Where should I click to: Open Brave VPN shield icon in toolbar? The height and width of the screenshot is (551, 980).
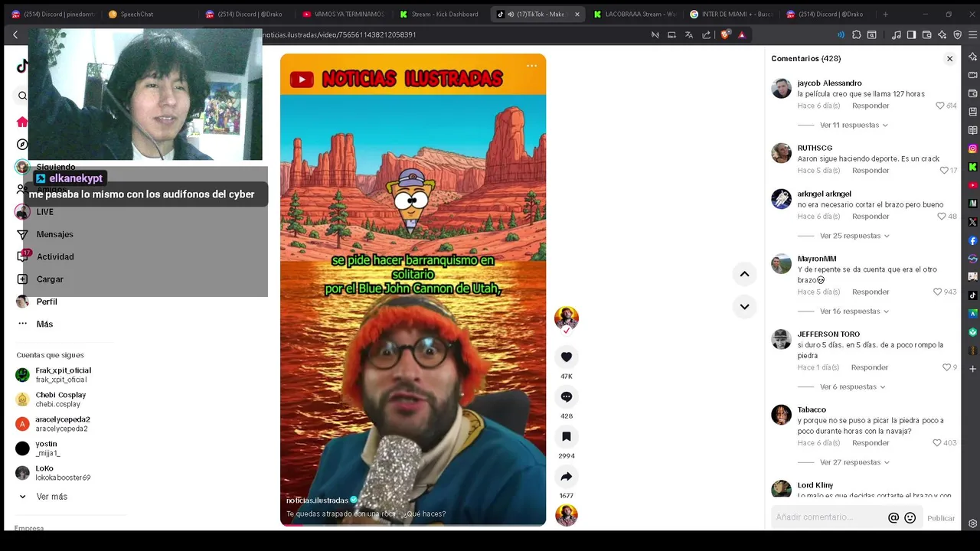tap(957, 34)
